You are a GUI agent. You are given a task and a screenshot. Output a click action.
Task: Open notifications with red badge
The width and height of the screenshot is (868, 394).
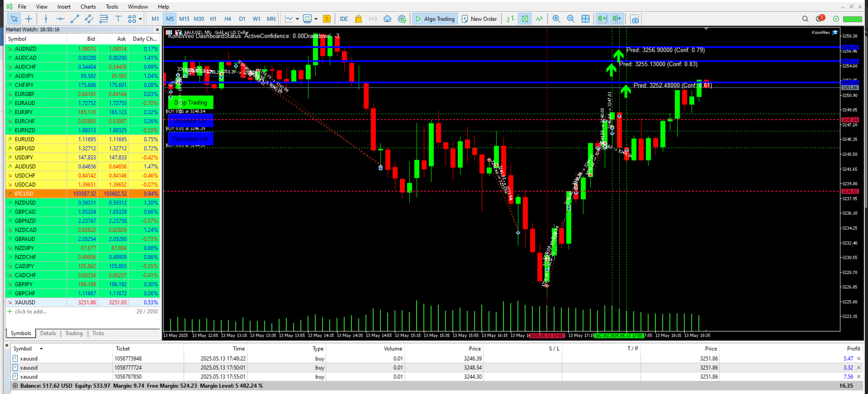click(x=820, y=19)
